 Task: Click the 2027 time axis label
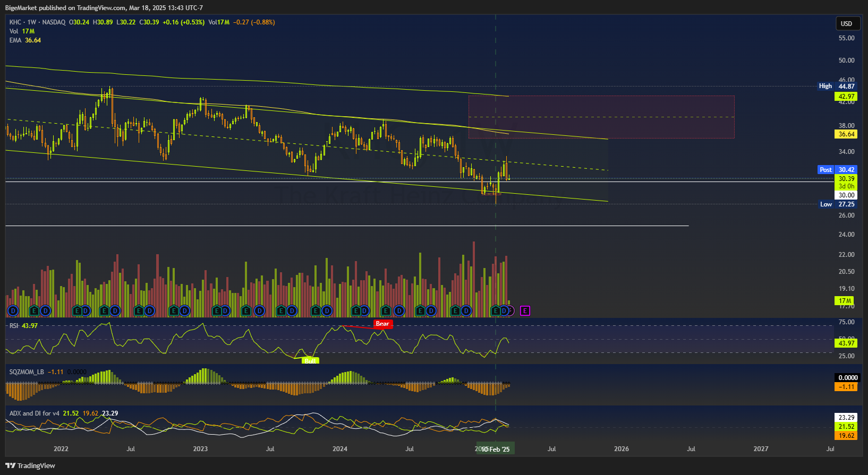pos(761,449)
